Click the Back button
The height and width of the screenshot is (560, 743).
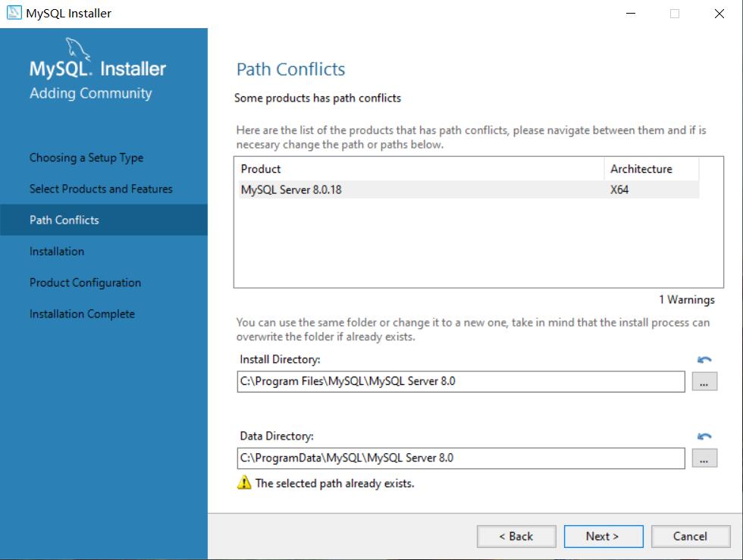click(516, 536)
